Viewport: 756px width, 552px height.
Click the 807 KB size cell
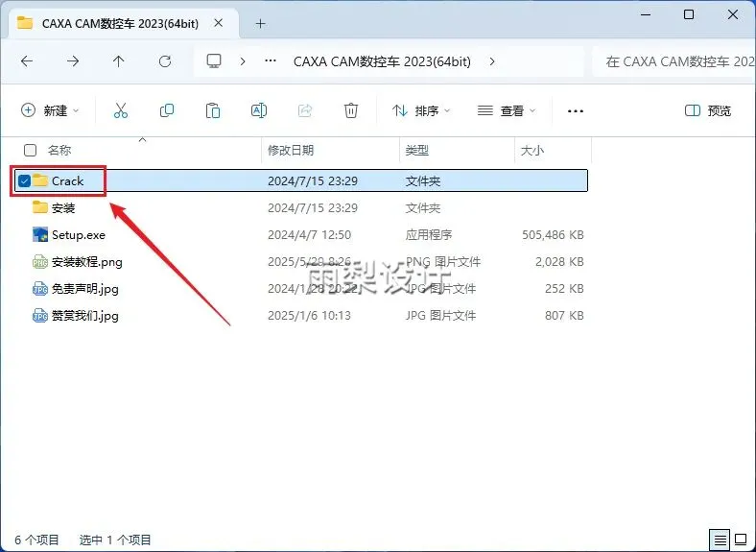(564, 316)
